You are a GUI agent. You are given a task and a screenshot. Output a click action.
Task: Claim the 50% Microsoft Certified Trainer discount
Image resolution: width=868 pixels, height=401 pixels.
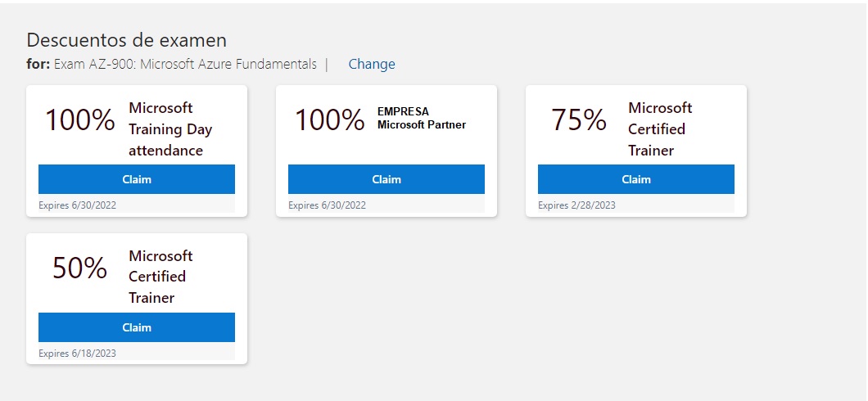(137, 327)
